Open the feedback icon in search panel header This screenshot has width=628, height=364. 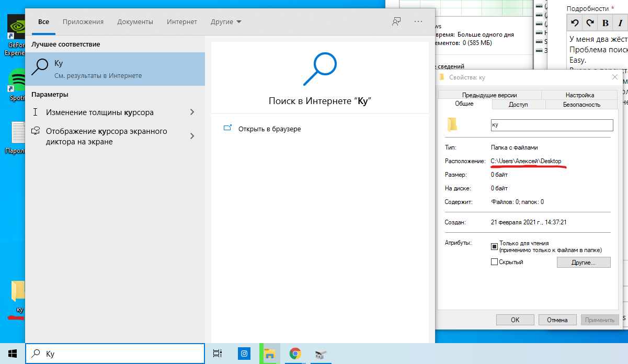point(396,21)
